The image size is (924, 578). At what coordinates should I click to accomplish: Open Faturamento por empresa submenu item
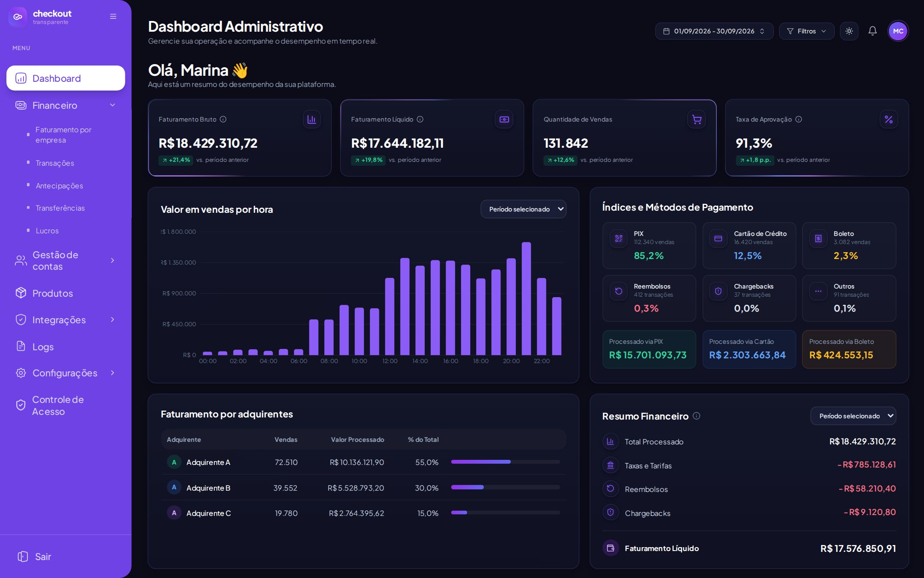[x=63, y=135]
